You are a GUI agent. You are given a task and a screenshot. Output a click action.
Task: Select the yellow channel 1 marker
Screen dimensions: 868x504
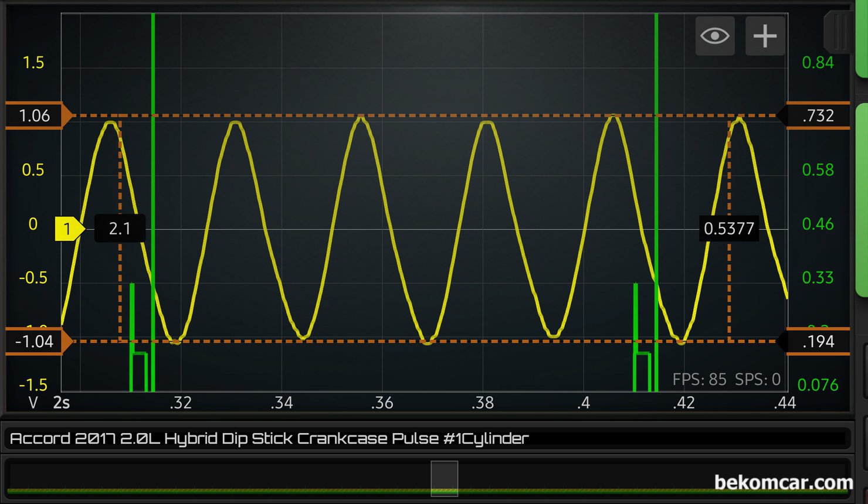pos(69,229)
